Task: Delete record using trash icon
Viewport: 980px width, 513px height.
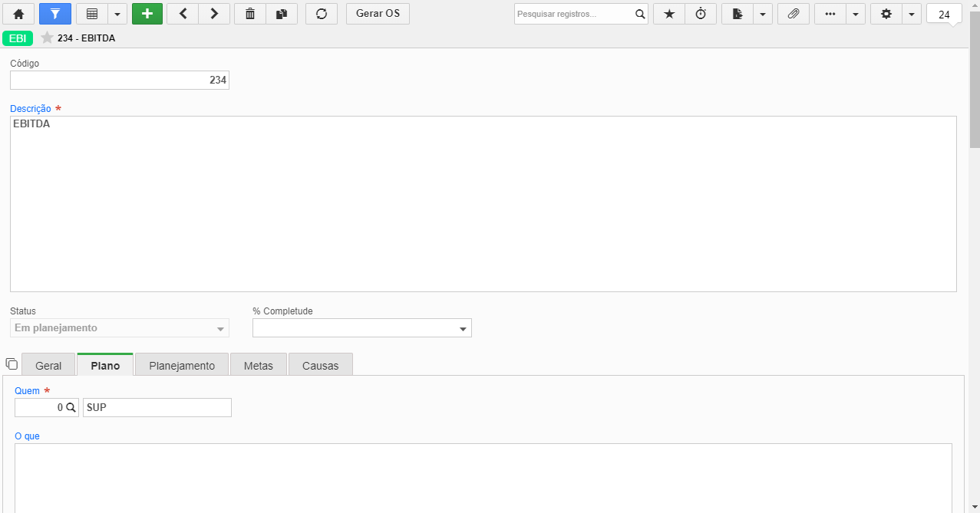Action: 250,14
